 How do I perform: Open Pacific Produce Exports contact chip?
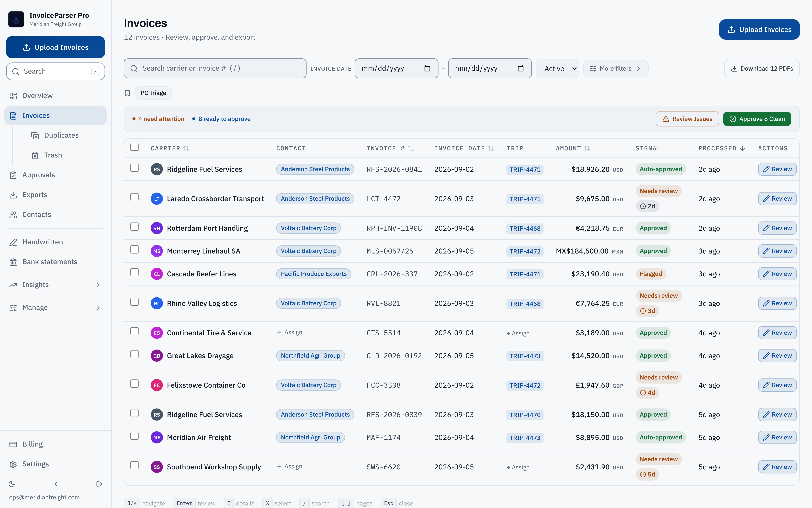pyautogui.click(x=313, y=274)
